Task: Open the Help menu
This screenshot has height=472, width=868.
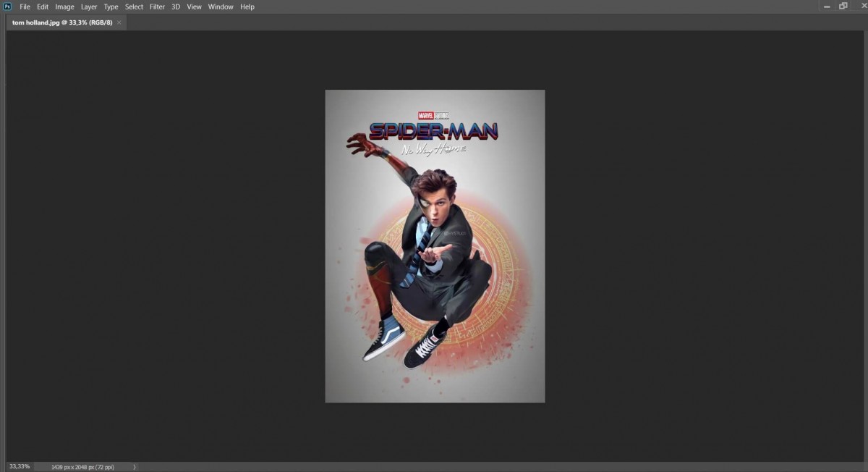Action: (x=247, y=7)
